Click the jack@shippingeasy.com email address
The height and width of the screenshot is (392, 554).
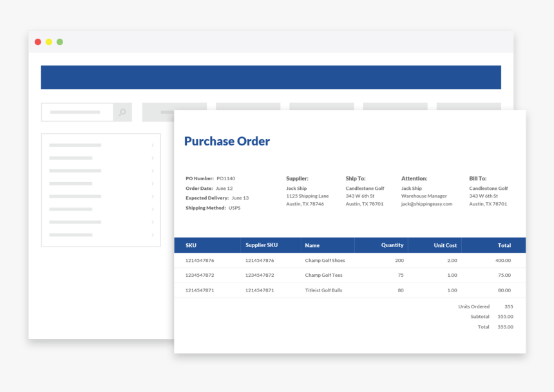pos(426,204)
